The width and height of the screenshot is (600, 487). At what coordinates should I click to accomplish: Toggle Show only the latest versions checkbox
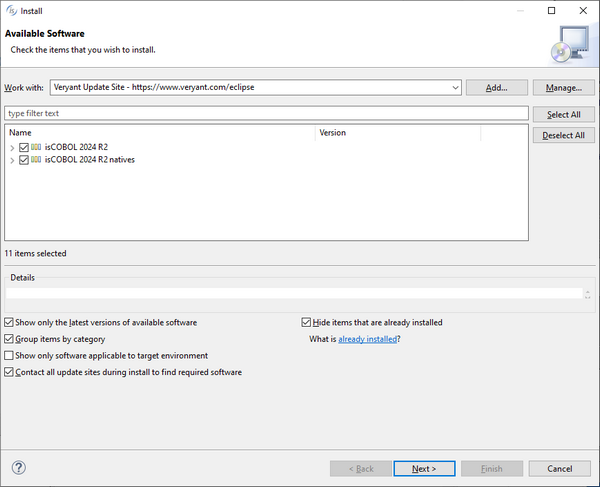9,322
